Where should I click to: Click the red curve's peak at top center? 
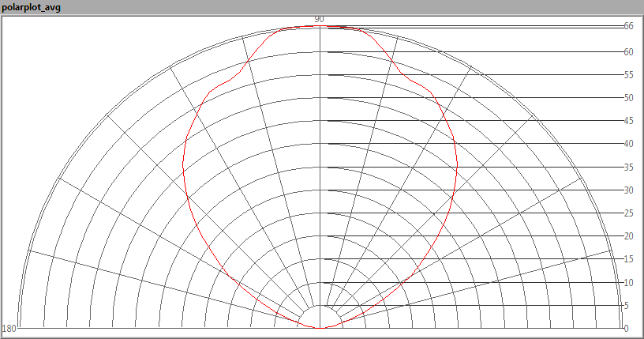(319, 26)
